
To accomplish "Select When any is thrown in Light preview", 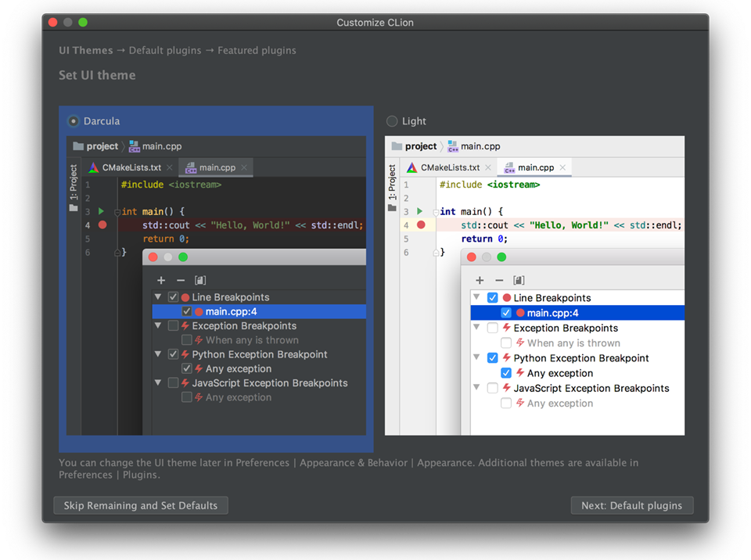I will click(x=573, y=343).
